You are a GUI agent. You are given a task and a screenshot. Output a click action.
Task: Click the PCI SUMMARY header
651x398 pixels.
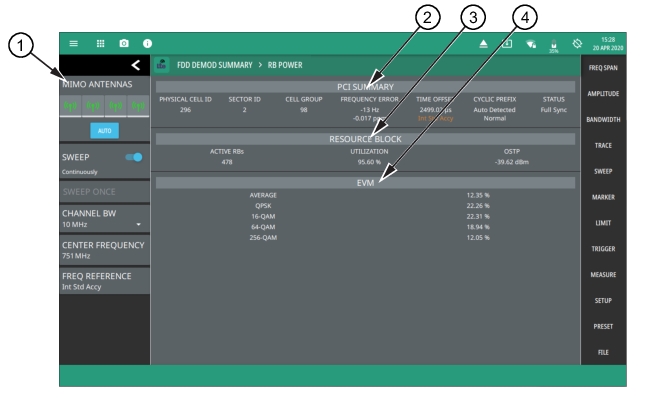point(365,87)
